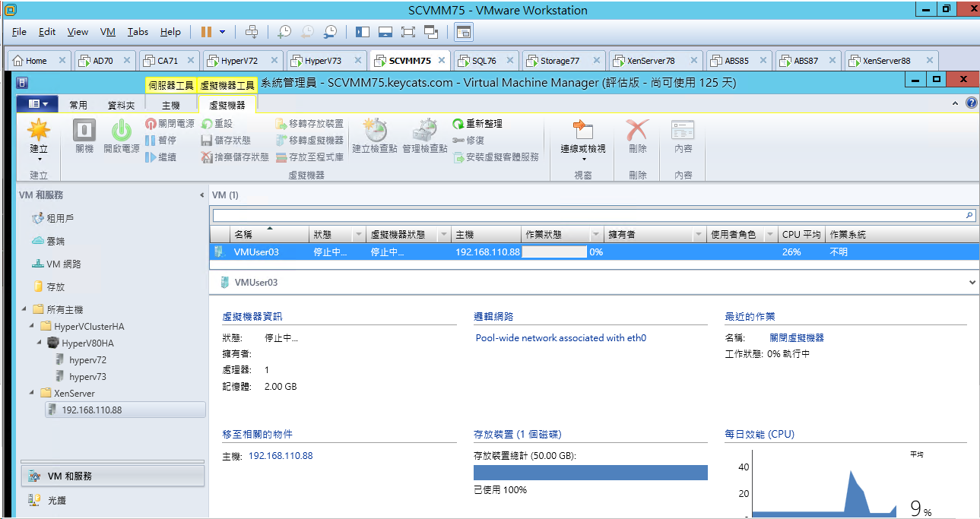Click the VMware take snapshot icon
980x519 pixels.
pos(284,32)
